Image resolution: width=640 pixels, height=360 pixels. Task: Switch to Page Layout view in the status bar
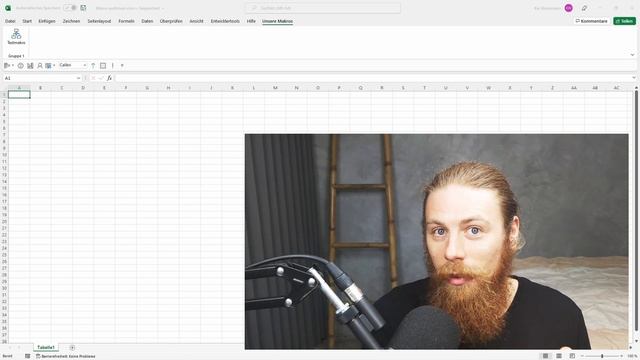(559, 356)
